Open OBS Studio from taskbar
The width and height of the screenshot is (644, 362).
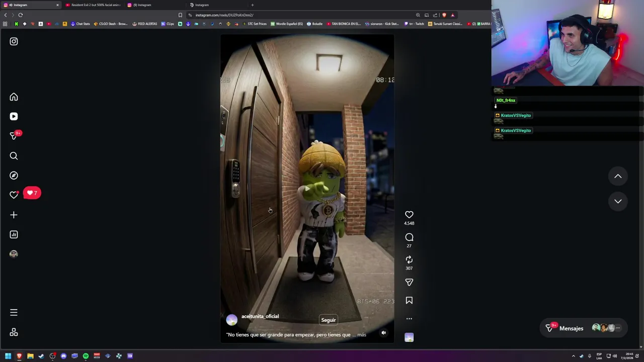pyautogui.click(x=52, y=356)
